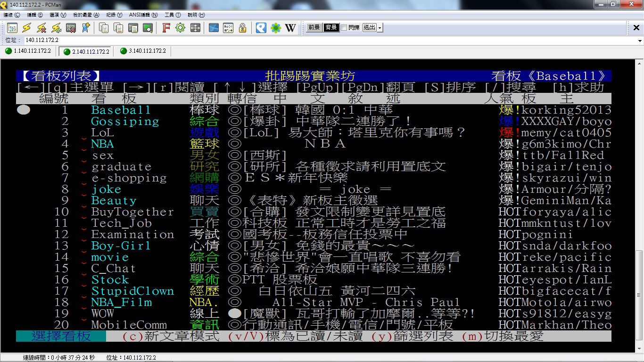Open the 編輯 (E) menu
Screen dimensions: 644x362
pos(35,15)
